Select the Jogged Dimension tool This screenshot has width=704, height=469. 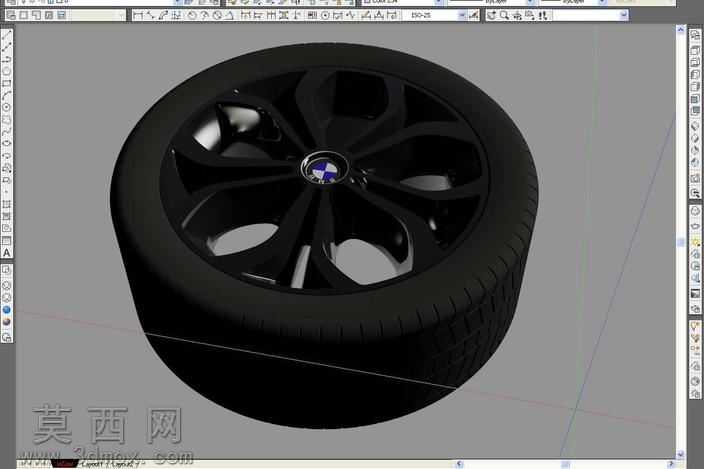pyautogui.click(x=204, y=16)
